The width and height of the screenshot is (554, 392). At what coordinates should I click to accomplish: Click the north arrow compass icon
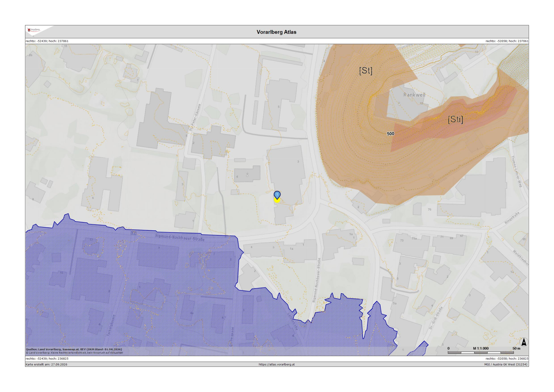[x=524, y=342]
